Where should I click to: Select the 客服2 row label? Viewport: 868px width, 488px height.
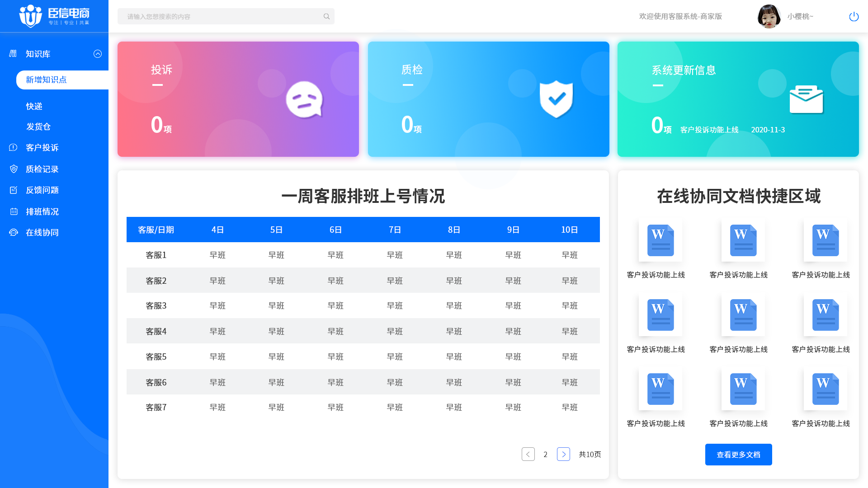[156, 281]
